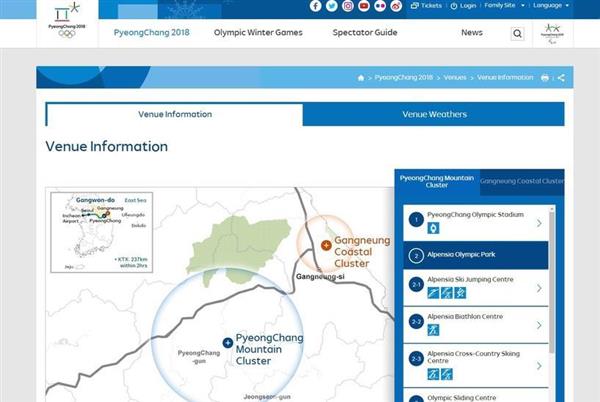Switch to the Venue Information tab

pyautogui.click(x=174, y=114)
